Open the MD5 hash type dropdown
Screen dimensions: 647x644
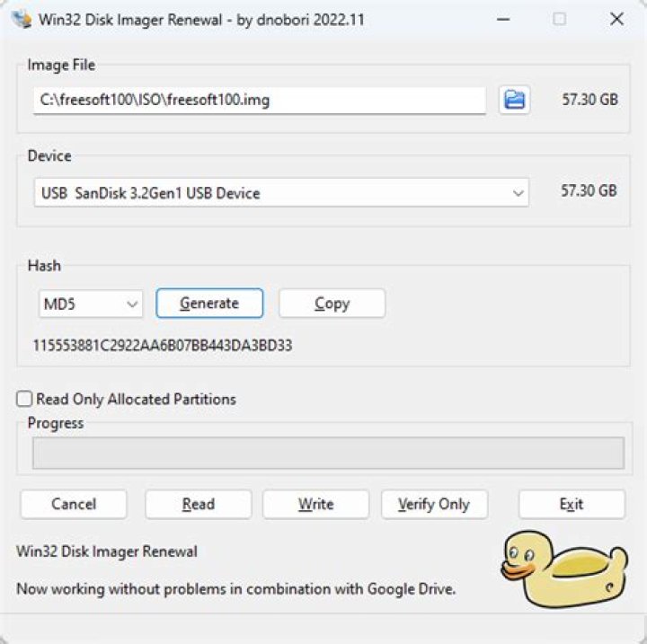coord(91,304)
